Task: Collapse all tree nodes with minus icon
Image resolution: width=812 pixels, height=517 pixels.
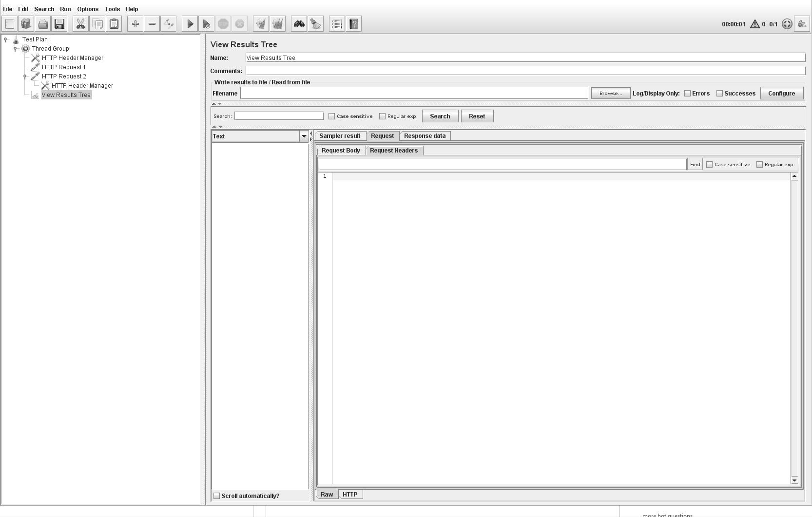Action: click(152, 24)
